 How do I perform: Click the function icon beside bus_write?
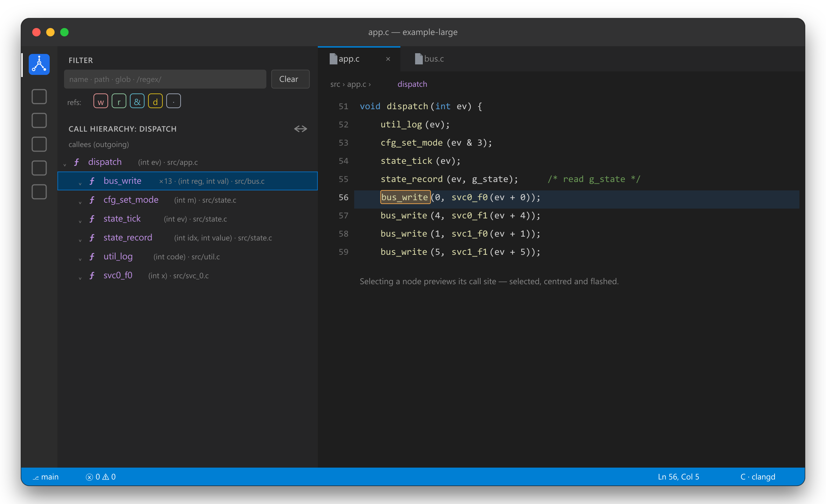92,181
